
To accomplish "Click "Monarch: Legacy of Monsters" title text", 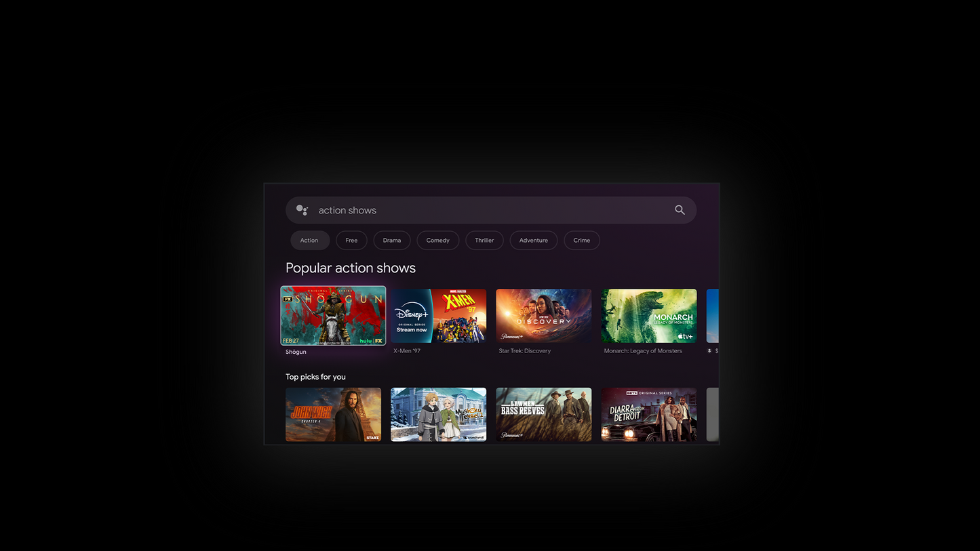I will pos(643,351).
